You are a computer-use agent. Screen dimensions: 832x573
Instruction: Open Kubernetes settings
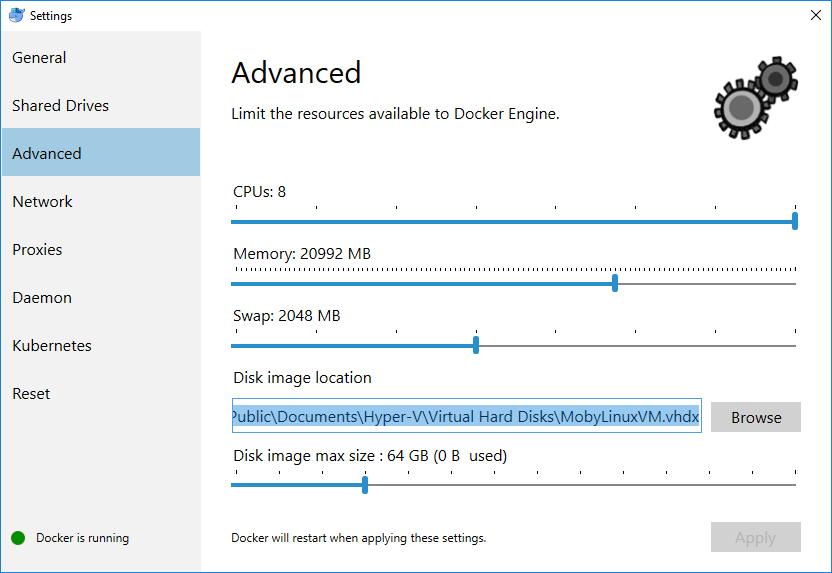coord(101,345)
